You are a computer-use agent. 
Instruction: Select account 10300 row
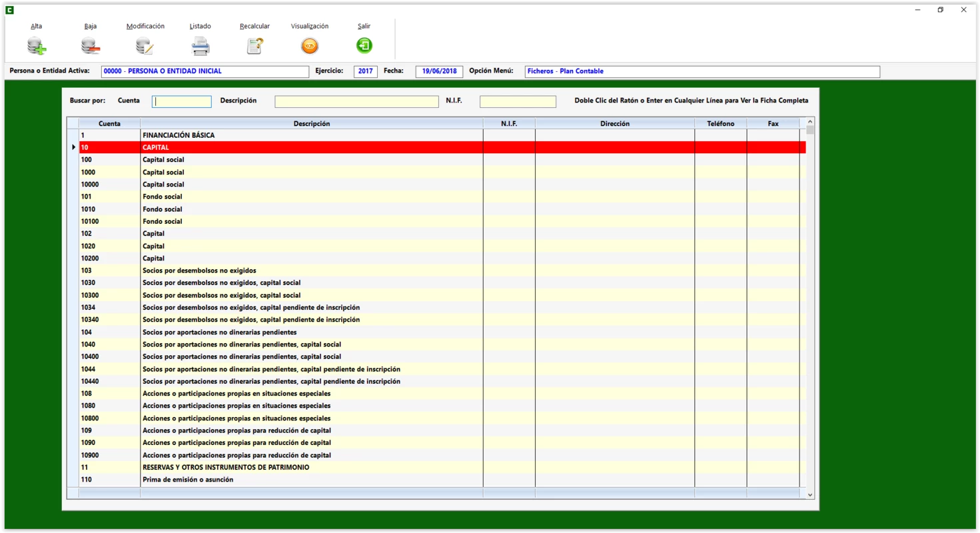click(x=442, y=295)
